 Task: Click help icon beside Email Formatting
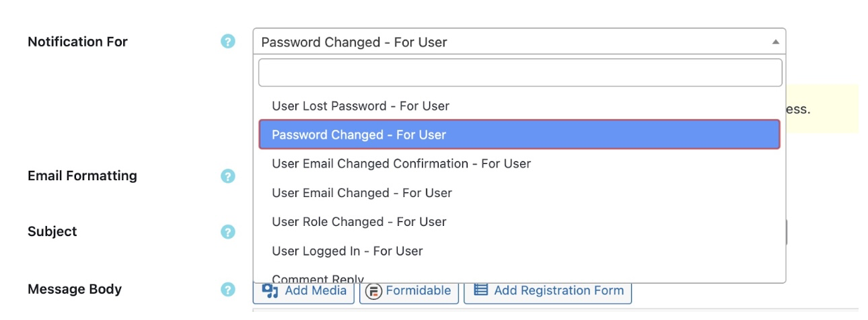228,176
